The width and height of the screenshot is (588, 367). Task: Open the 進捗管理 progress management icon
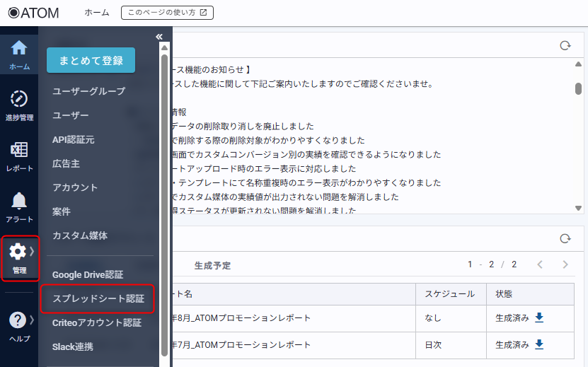pyautogui.click(x=19, y=105)
